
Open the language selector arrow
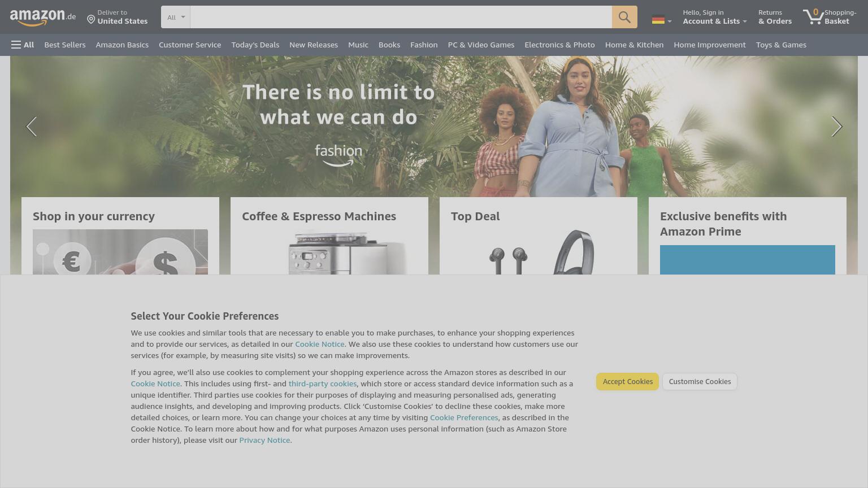point(670,21)
